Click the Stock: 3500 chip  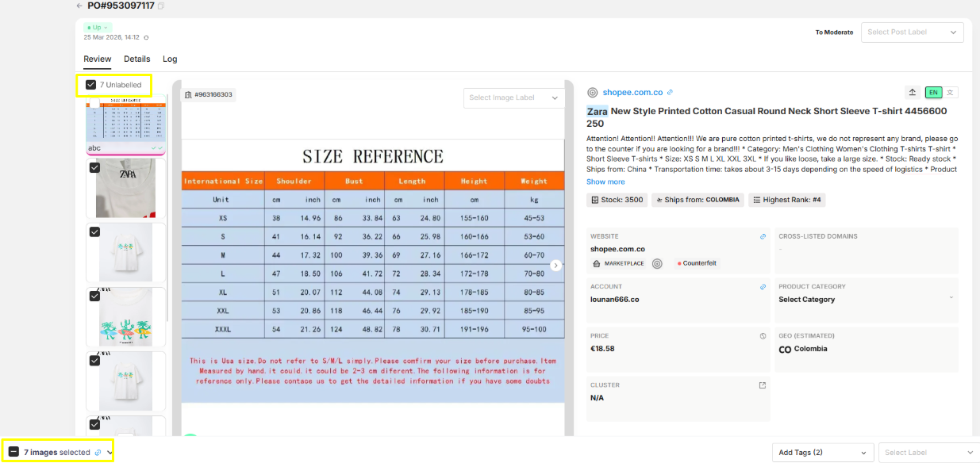pos(617,200)
